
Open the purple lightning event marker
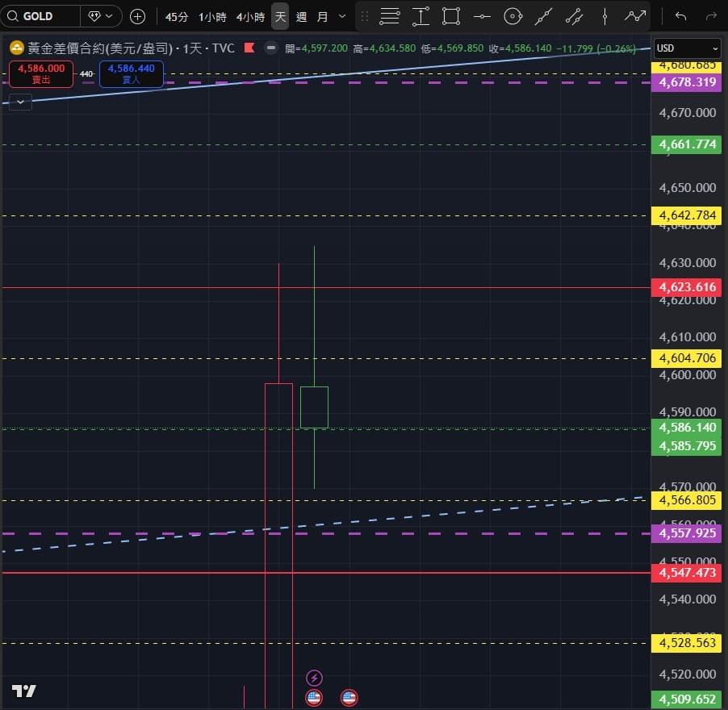[314, 678]
